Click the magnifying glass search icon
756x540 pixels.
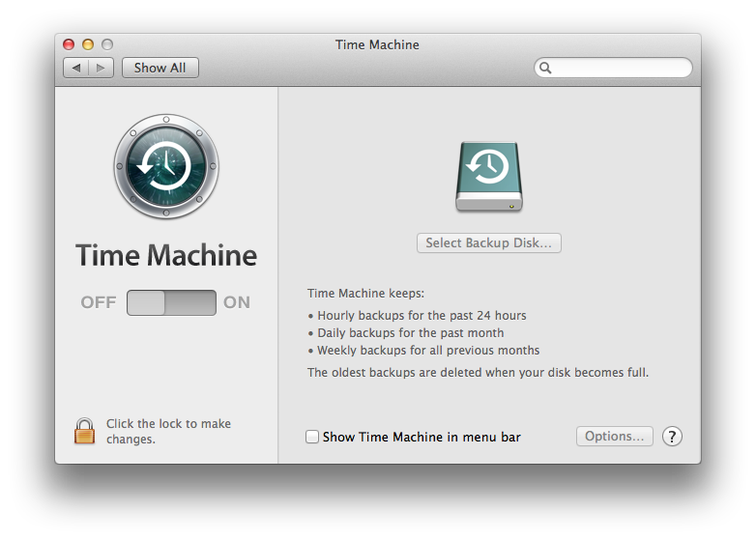coord(545,68)
